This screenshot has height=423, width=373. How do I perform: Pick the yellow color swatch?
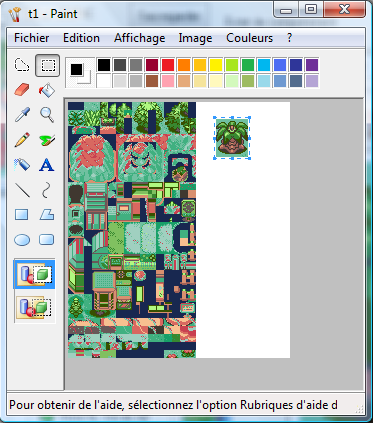tap(216, 65)
